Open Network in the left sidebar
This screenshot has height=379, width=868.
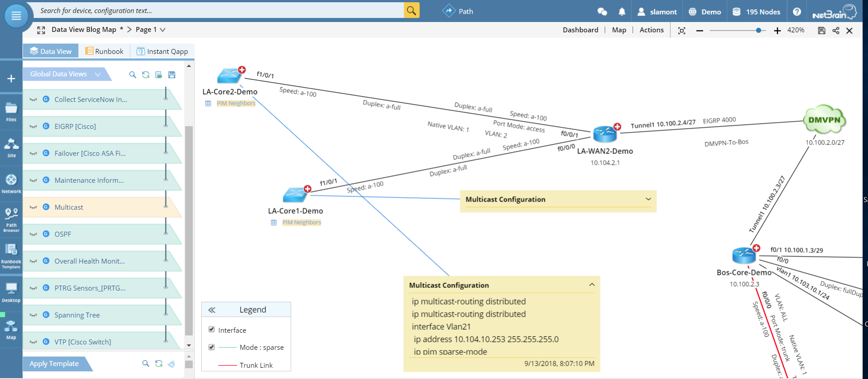coord(11,184)
